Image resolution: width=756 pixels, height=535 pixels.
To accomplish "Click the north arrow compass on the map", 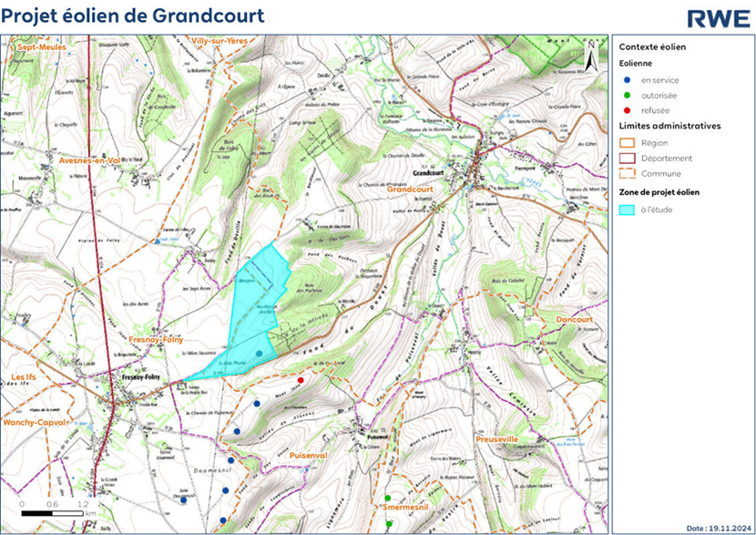I will point(591,56).
